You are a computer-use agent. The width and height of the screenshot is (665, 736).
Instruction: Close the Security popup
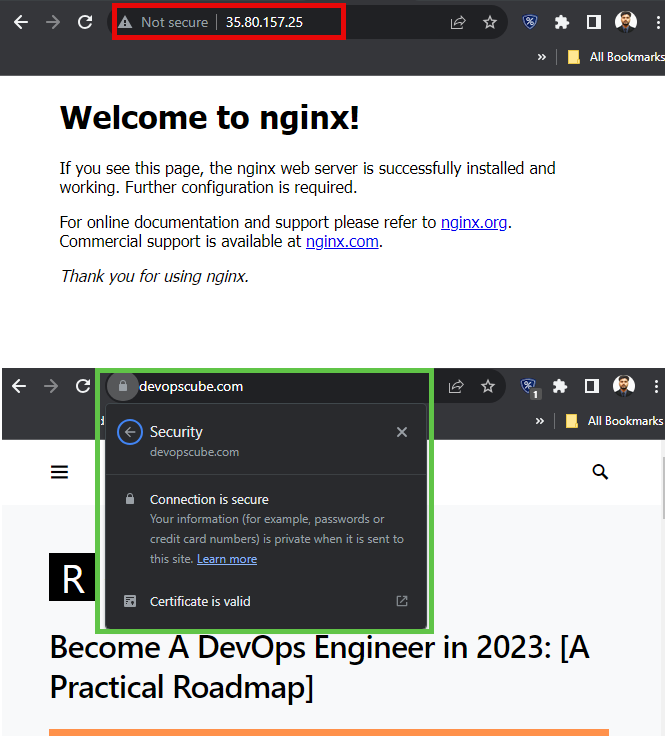tap(402, 432)
